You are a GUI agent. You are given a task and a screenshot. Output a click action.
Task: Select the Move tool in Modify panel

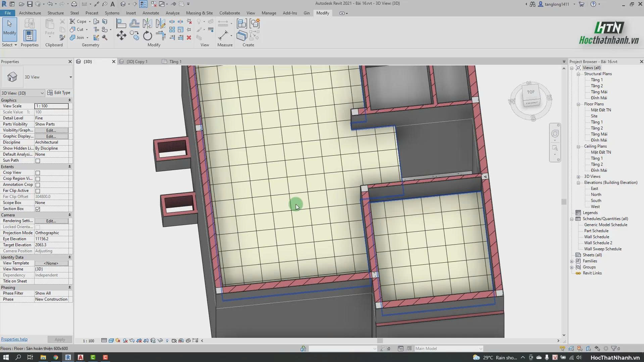click(x=121, y=36)
